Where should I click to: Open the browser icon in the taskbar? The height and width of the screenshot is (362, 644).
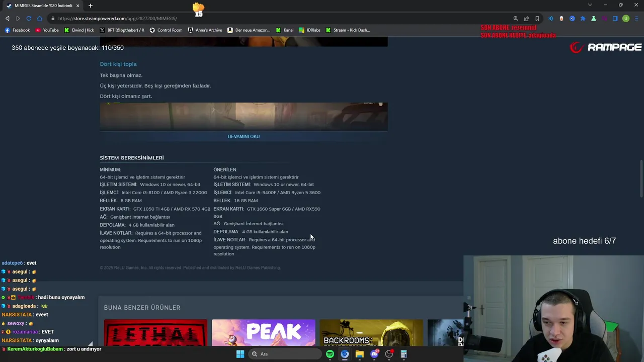(345, 354)
